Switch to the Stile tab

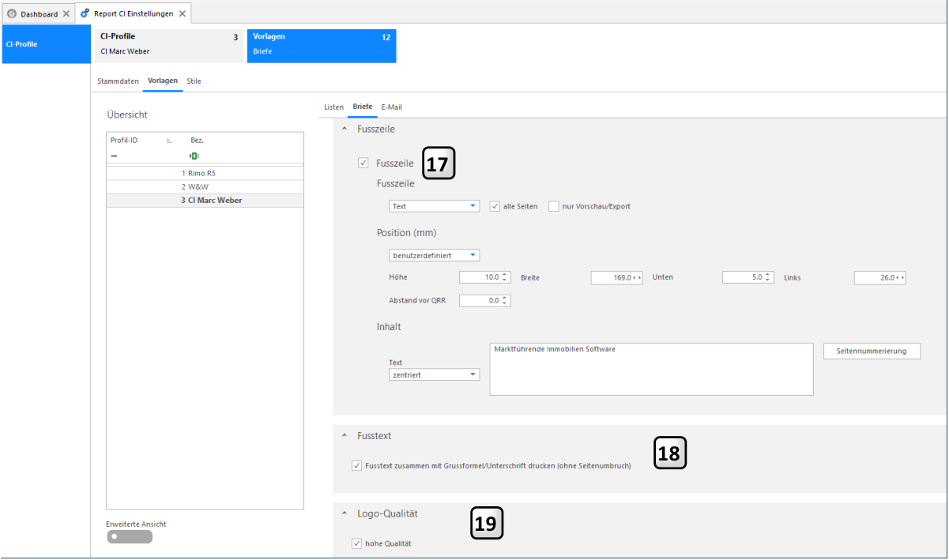coord(194,81)
